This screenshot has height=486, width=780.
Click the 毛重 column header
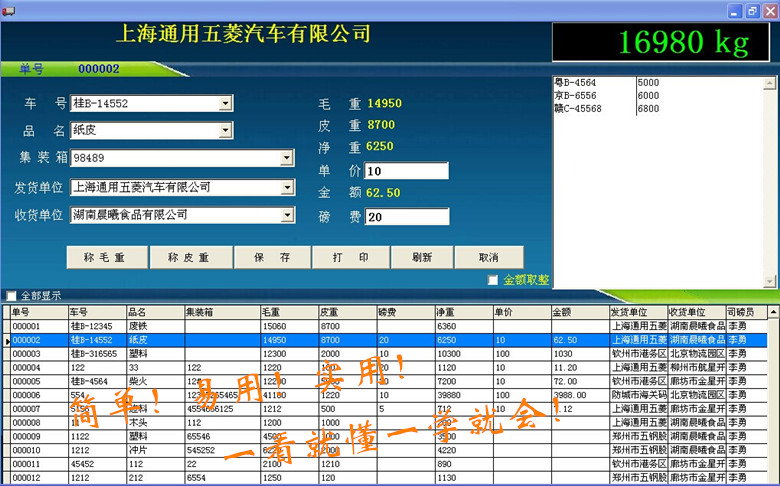click(x=290, y=312)
